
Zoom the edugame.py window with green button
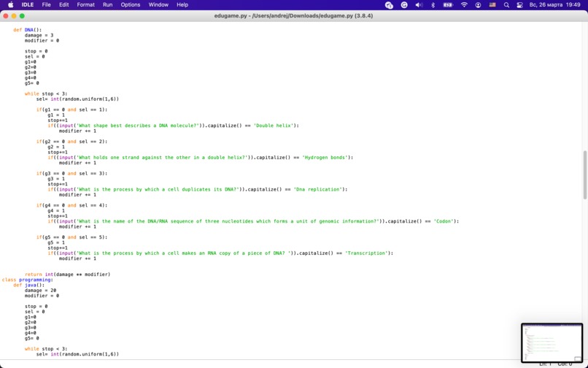(x=22, y=16)
